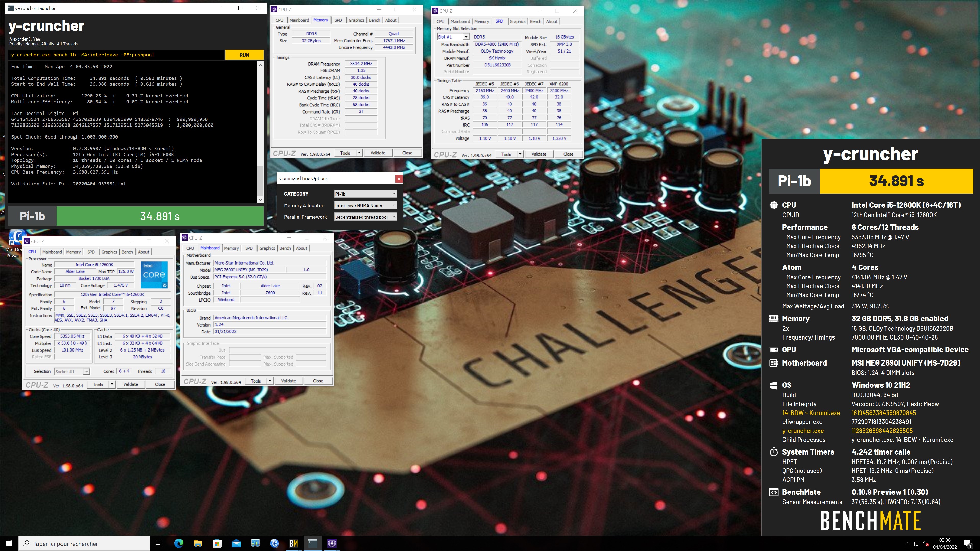Open the Parallel Framework dropdown
The height and width of the screenshot is (551, 980).
click(366, 217)
